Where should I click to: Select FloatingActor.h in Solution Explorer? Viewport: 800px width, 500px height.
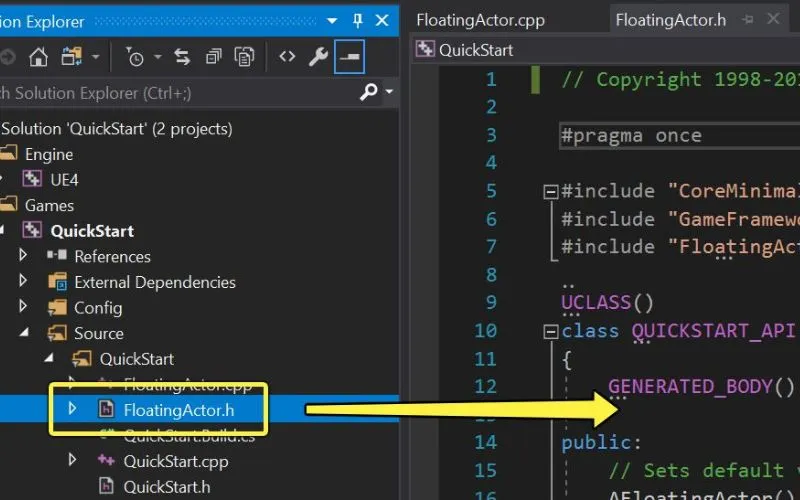(x=179, y=410)
